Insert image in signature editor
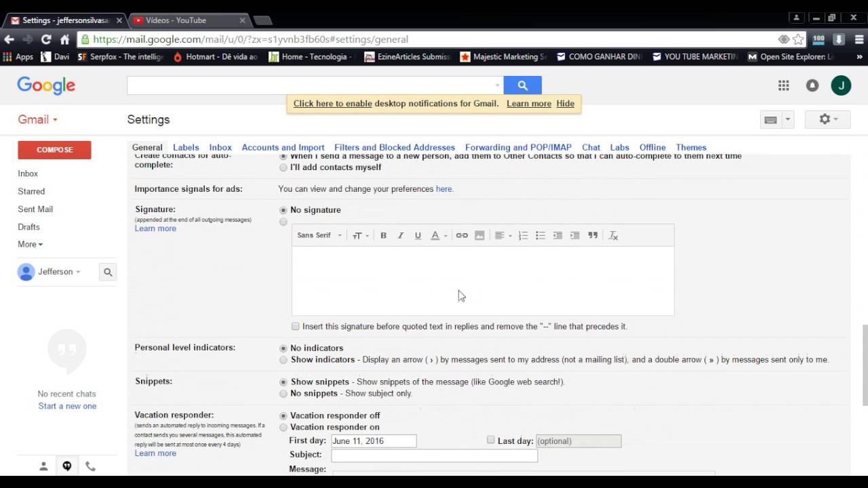This screenshot has height=488, width=868. pos(479,235)
